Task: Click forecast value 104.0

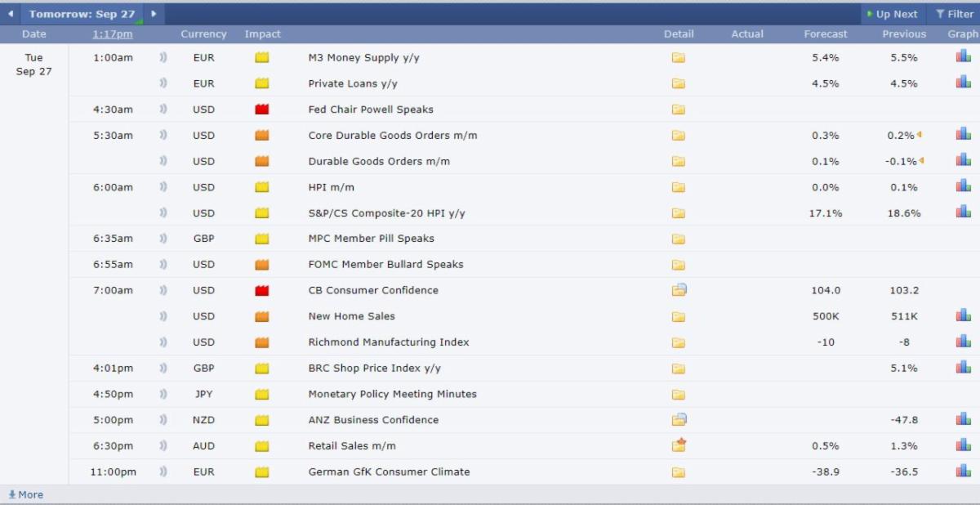Action: pyautogui.click(x=826, y=290)
